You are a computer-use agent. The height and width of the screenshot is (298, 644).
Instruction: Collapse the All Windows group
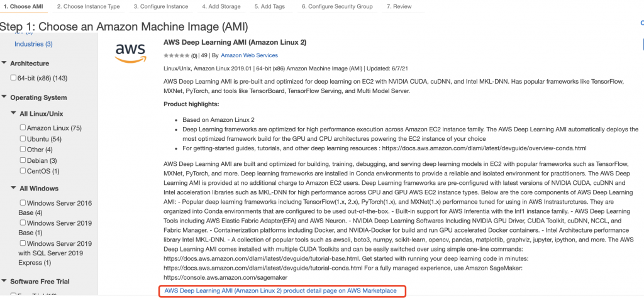coord(14,189)
